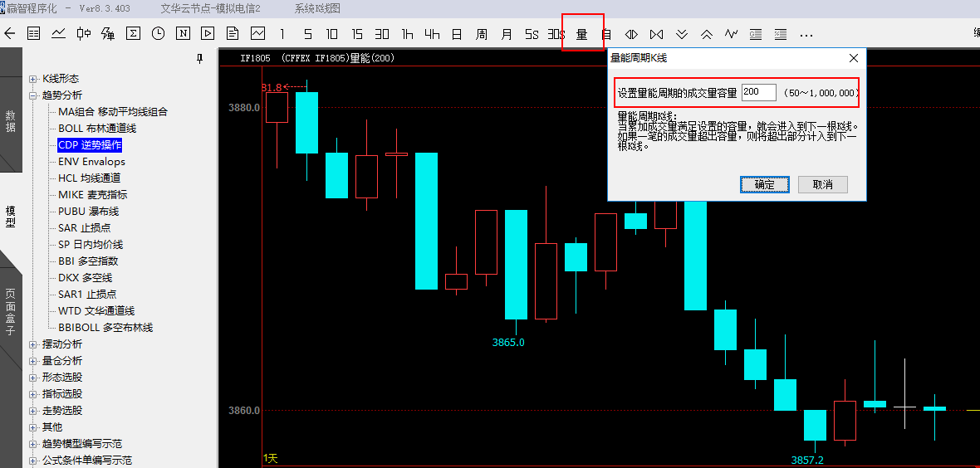Click 取消 button in dialog
This screenshot has width=980, height=468.
tap(822, 184)
